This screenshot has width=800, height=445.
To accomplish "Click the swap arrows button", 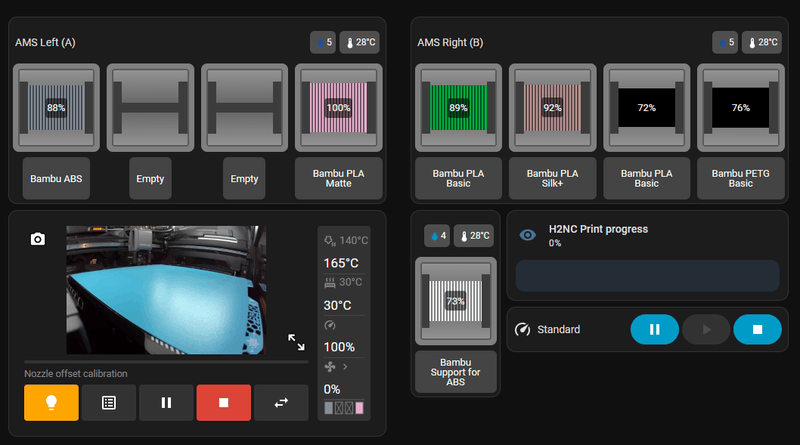I will coord(281,403).
